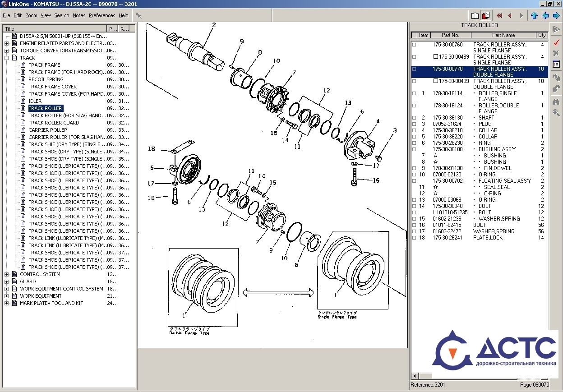Click the blue left arrow icon
The height and width of the screenshot is (392, 563).
[545, 15]
